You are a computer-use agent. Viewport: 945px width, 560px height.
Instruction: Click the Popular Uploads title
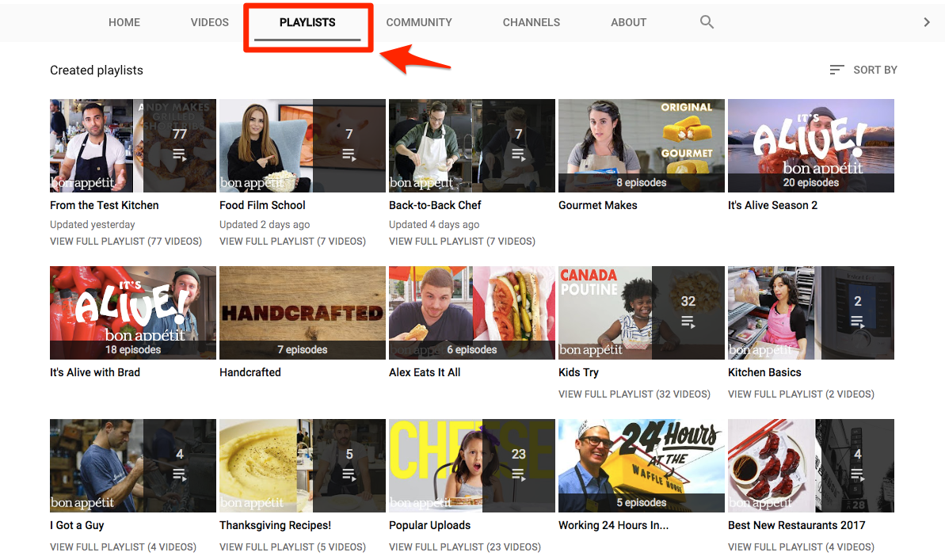tap(429, 526)
